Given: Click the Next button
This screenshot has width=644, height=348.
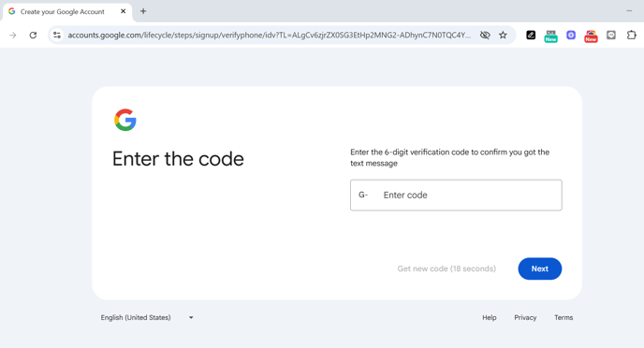Looking at the screenshot, I should 540,268.
